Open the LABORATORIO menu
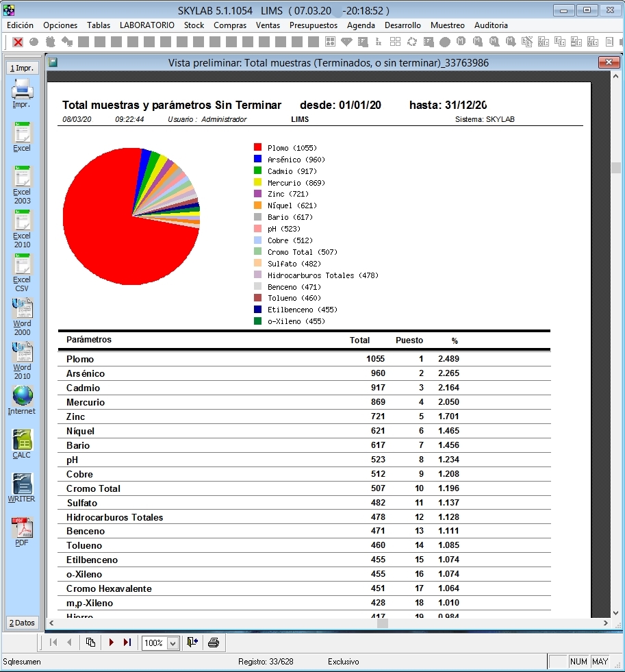This screenshot has height=672, width=625. pos(146,25)
